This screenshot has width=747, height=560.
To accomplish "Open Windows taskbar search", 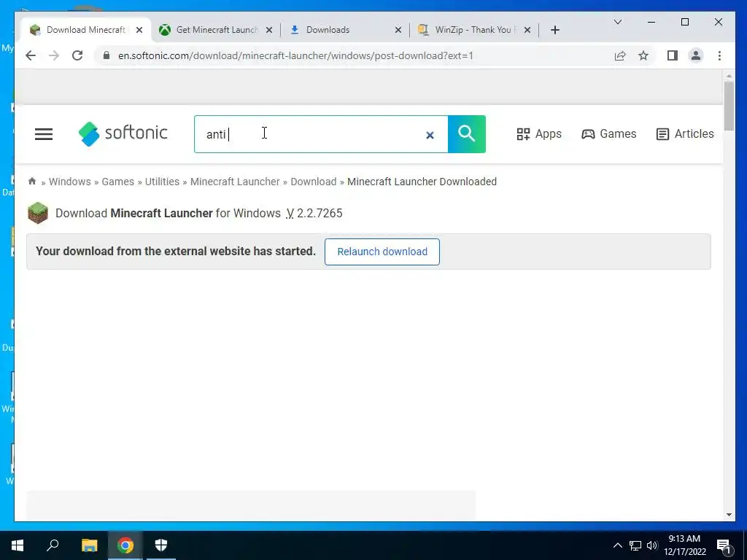I will [53, 545].
